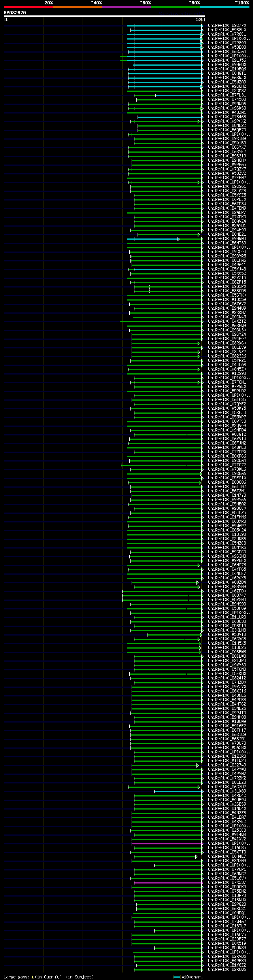Select the UniRef100_B9S3I9 label
Screen dimensions: 253x980
tap(227, 156)
